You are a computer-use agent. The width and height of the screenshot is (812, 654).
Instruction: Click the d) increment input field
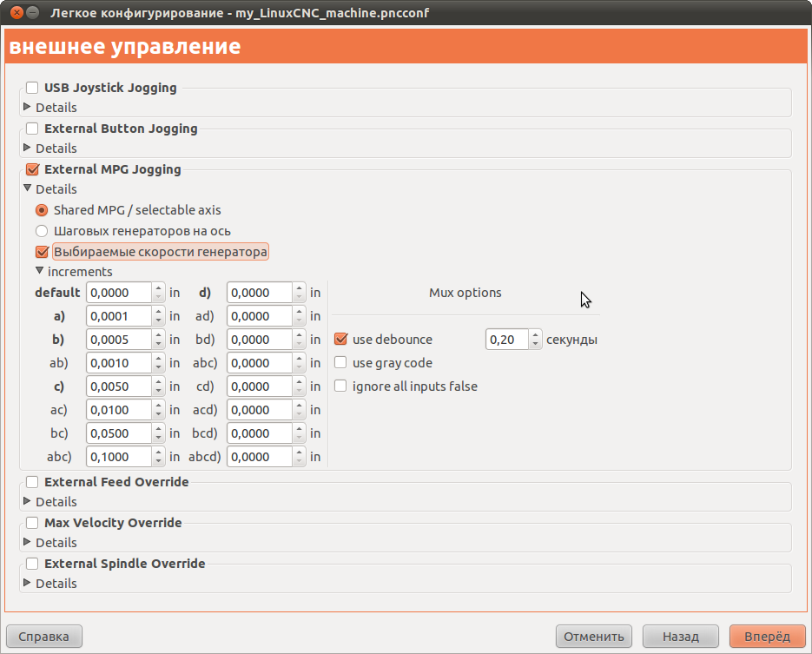[260, 293]
